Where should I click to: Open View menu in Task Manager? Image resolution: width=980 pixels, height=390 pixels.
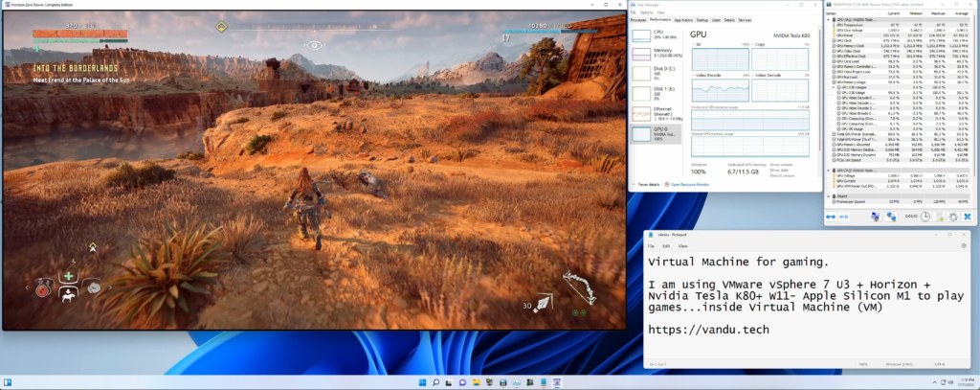click(660, 12)
